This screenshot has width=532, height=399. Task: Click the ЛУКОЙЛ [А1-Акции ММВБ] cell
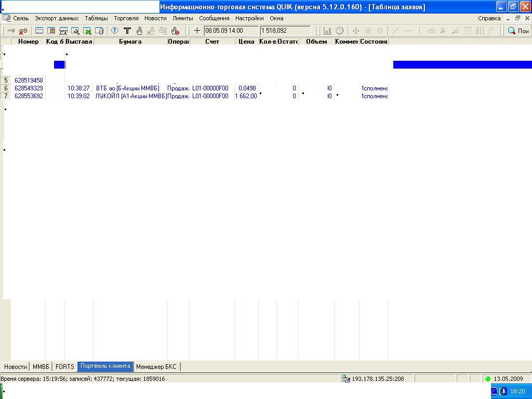(131, 96)
